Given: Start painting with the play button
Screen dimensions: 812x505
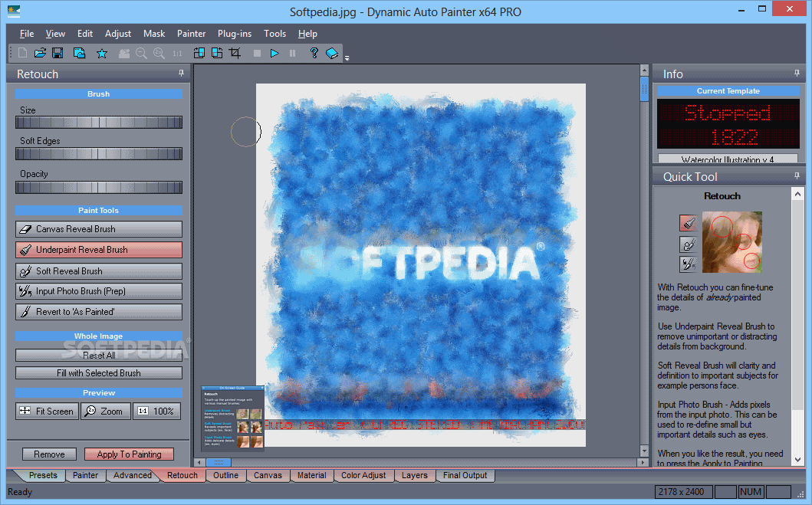Looking at the screenshot, I should pos(275,54).
